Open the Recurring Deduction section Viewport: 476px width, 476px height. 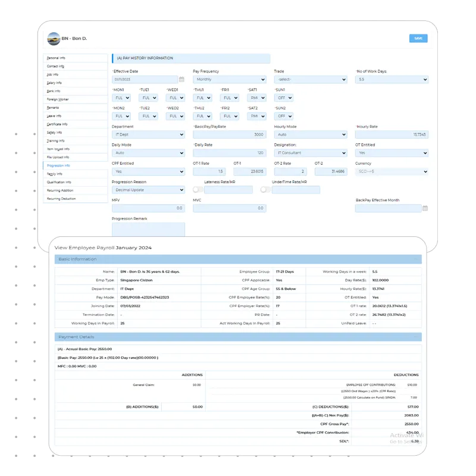(62, 199)
